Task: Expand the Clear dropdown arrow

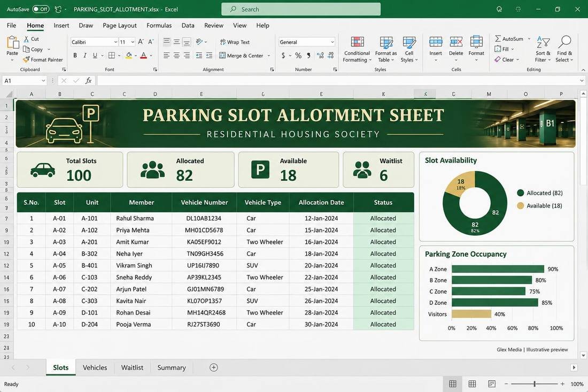Action: (x=517, y=59)
